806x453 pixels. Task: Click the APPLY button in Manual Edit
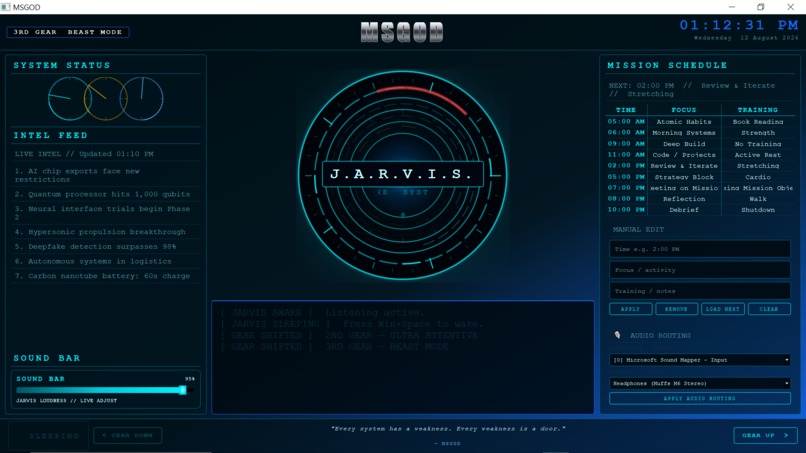[630, 309]
